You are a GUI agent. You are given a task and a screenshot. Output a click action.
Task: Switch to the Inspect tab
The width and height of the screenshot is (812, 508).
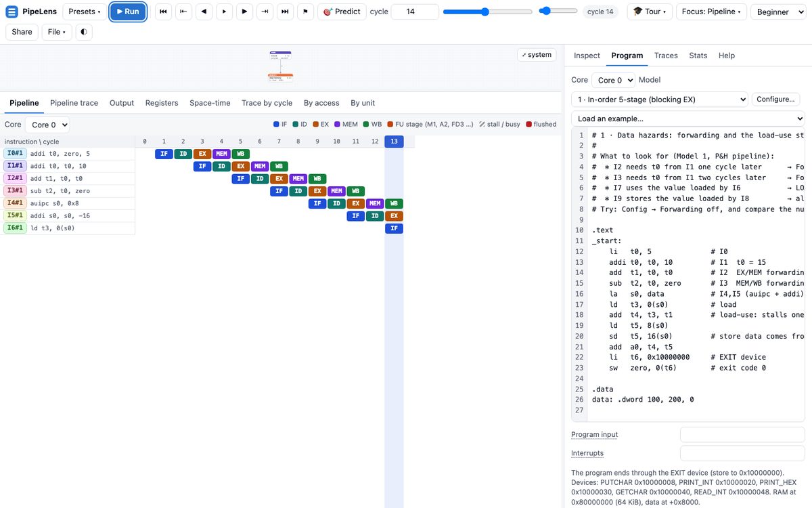tap(587, 56)
